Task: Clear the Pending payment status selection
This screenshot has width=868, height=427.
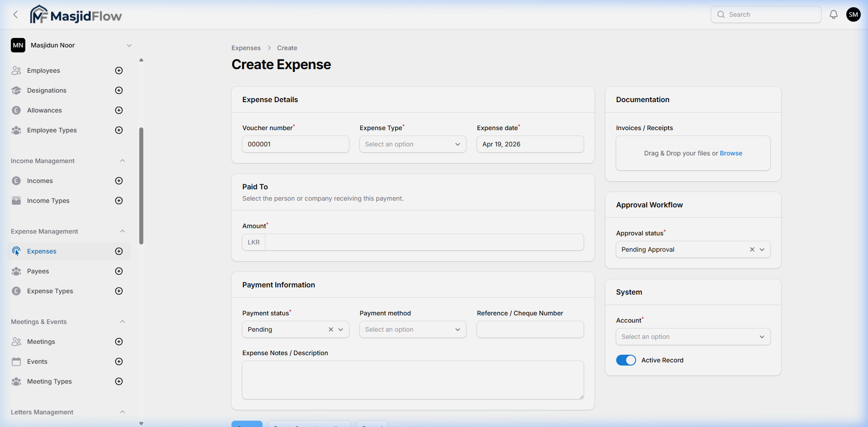Action: pos(330,329)
